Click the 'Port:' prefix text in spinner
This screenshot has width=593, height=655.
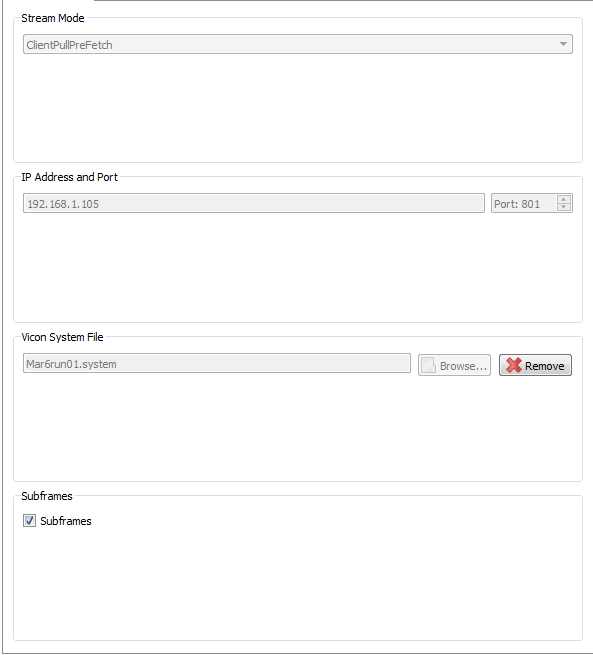click(506, 204)
